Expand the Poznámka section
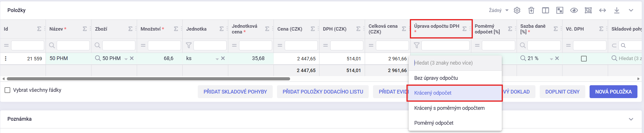The image size is (644, 133). [x=631, y=119]
